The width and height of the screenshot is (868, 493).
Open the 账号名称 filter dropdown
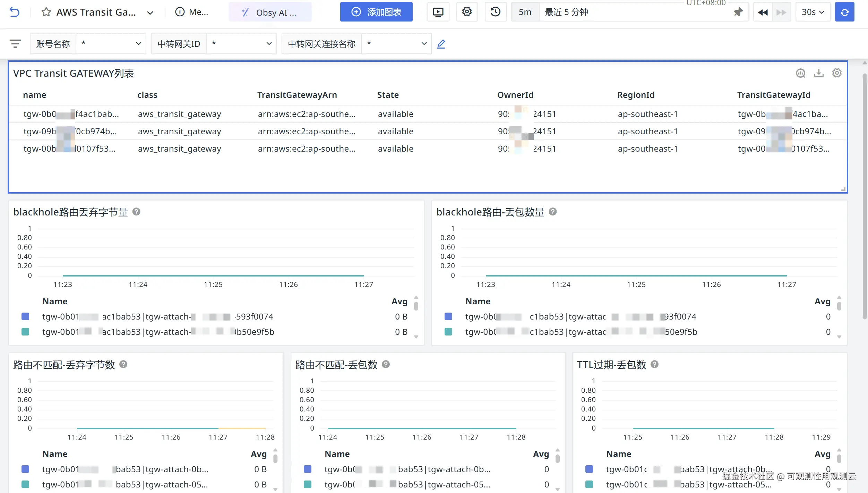(111, 44)
